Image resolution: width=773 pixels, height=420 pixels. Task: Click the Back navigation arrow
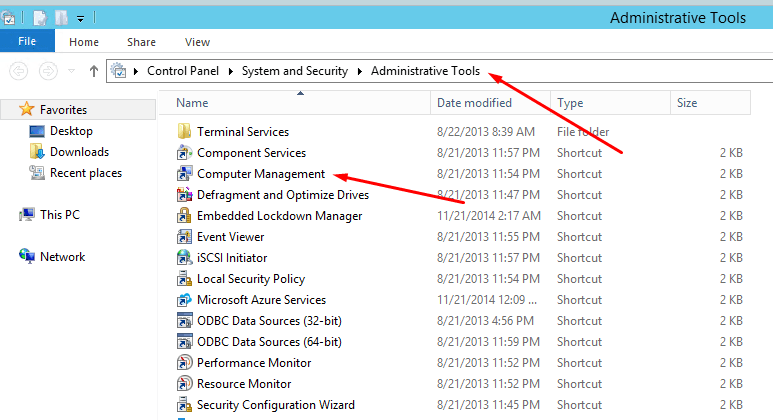click(x=19, y=71)
